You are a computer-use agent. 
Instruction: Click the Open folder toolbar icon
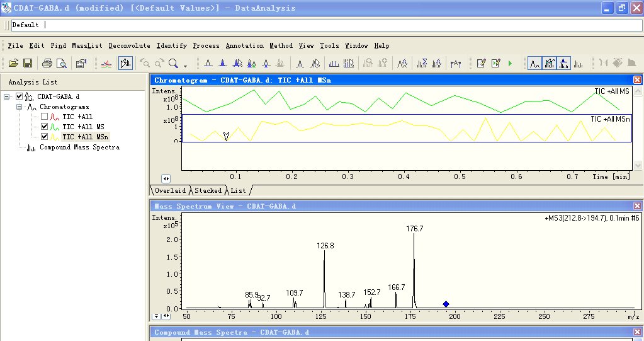coord(13,63)
